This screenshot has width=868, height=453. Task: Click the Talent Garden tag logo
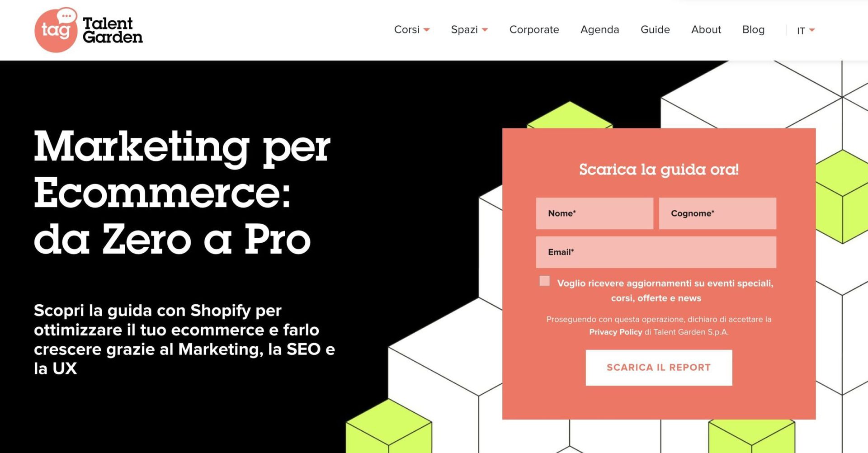coord(56,30)
